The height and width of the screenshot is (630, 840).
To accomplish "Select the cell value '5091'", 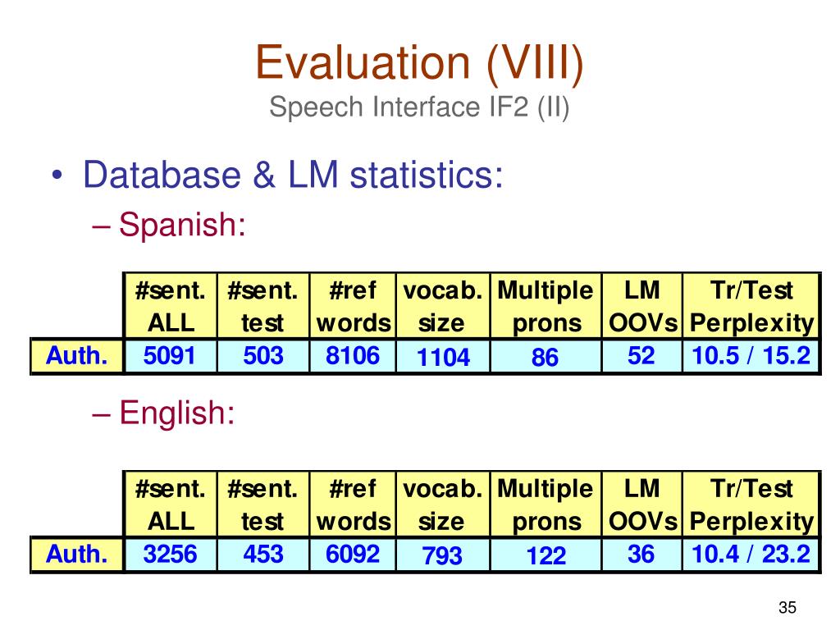I will pos(169,356).
